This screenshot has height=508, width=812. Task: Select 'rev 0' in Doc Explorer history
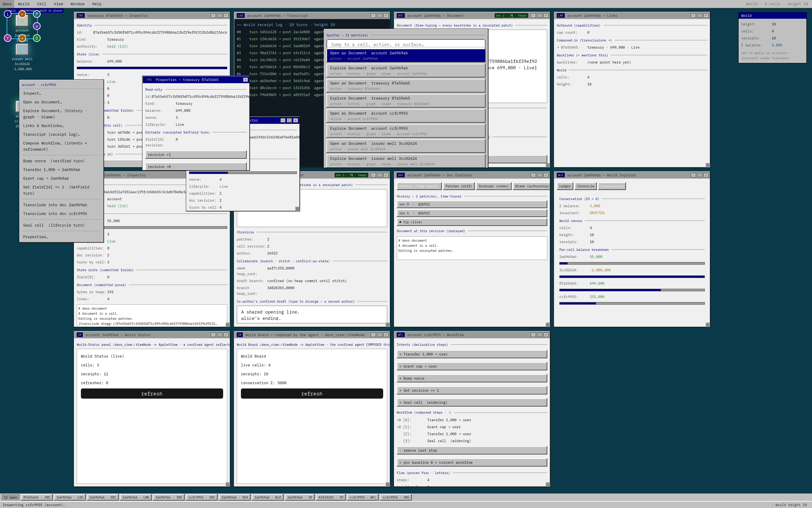coord(472,204)
